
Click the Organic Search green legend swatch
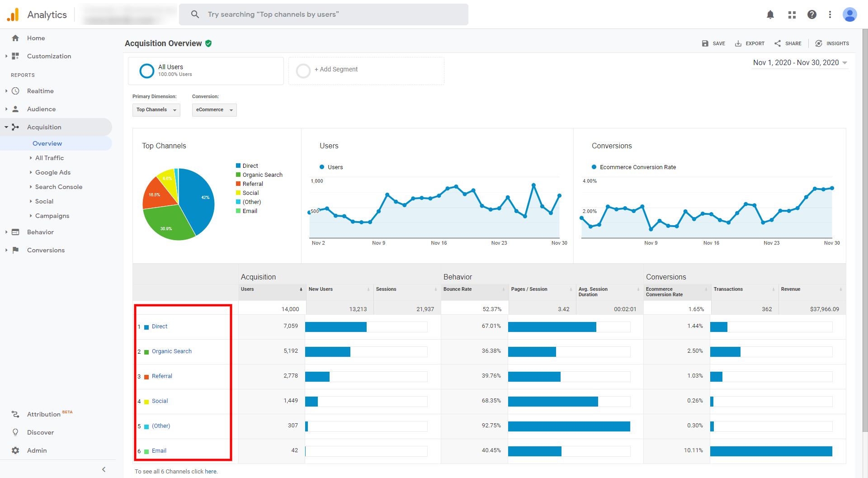tap(238, 175)
